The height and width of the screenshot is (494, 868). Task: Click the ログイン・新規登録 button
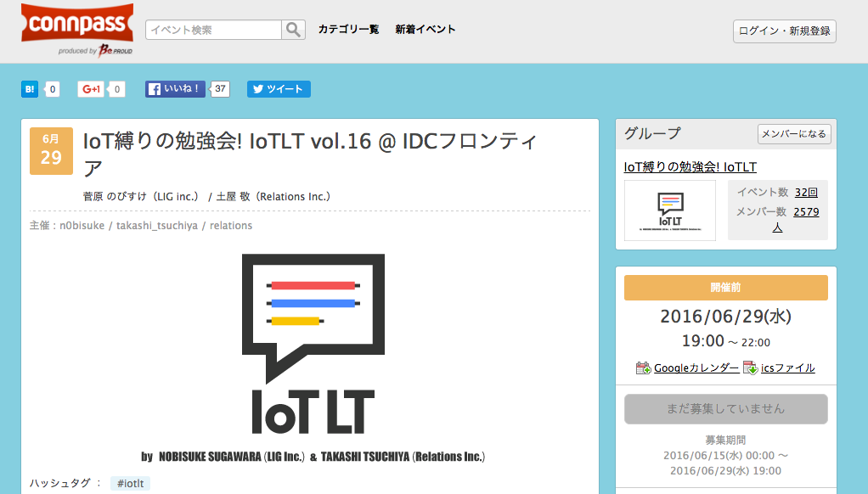tap(785, 31)
